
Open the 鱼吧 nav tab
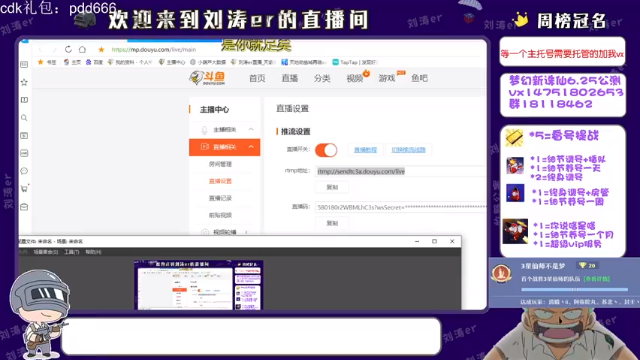[x=419, y=78]
